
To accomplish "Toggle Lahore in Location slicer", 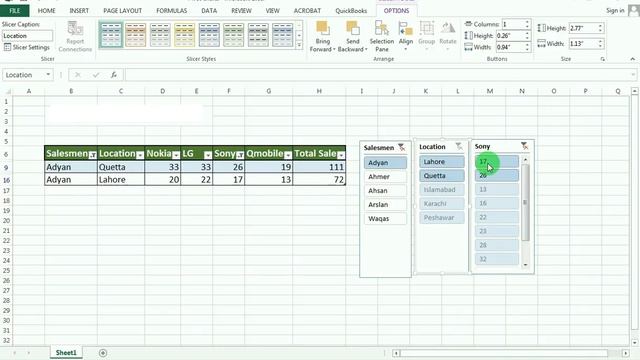I will coord(442,162).
